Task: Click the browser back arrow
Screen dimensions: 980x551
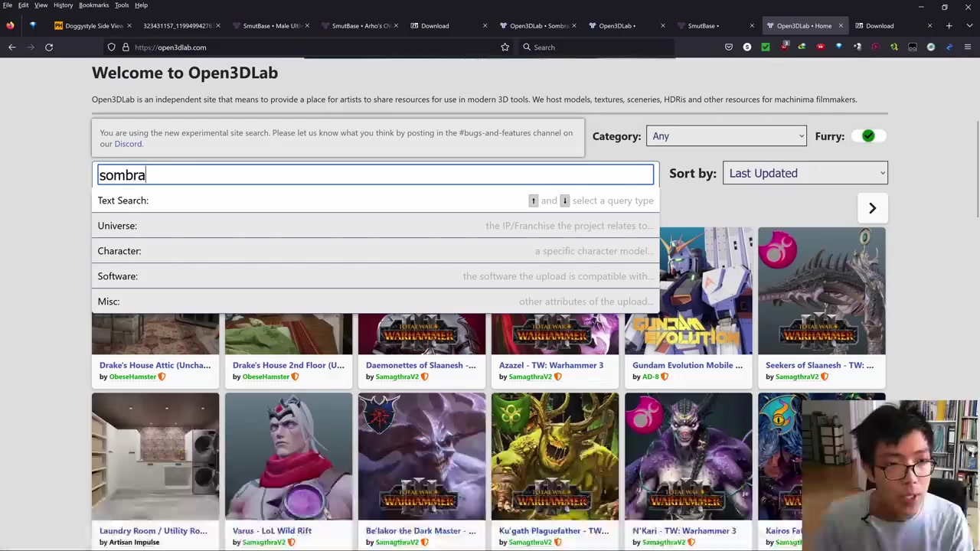Action: [x=12, y=47]
